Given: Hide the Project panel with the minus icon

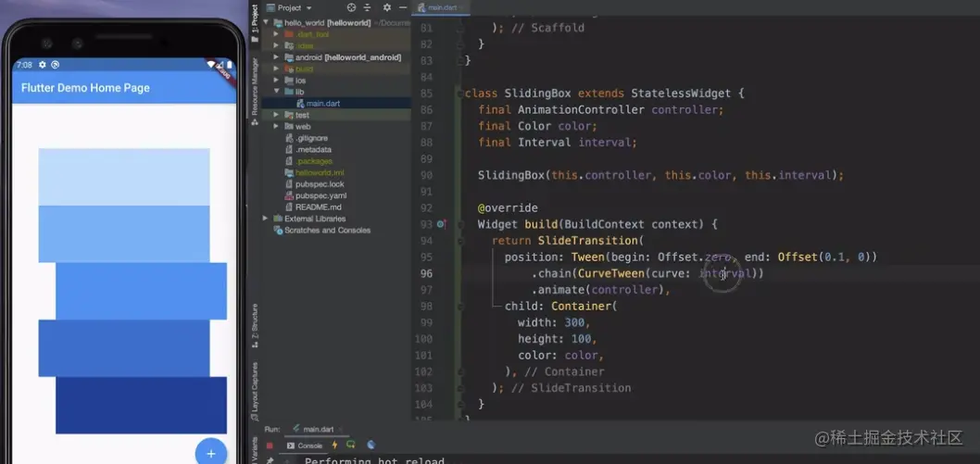Looking at the screenshot, I should point(403,7).
